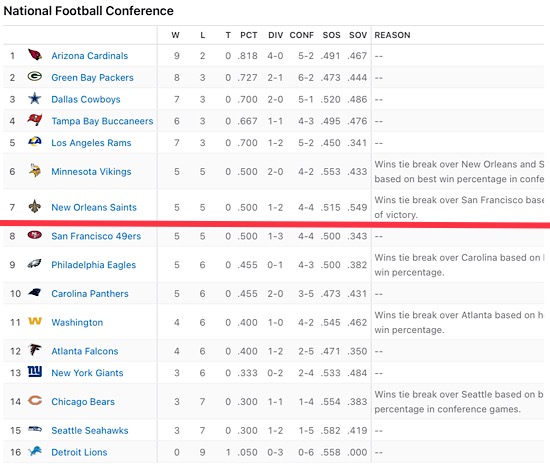
Task: Click the Tampa Bay Buccaneers flag logo
Action: (x=35, y=120)
